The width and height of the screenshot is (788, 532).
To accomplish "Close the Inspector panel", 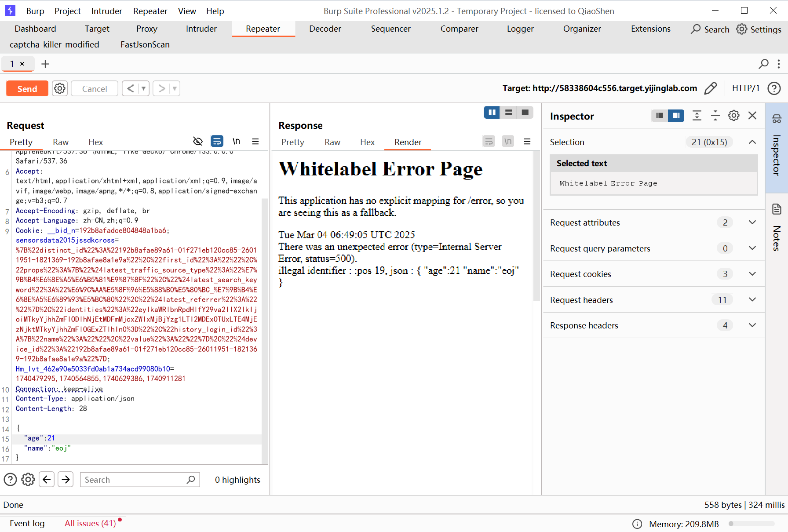I will [x=752, y=116].
